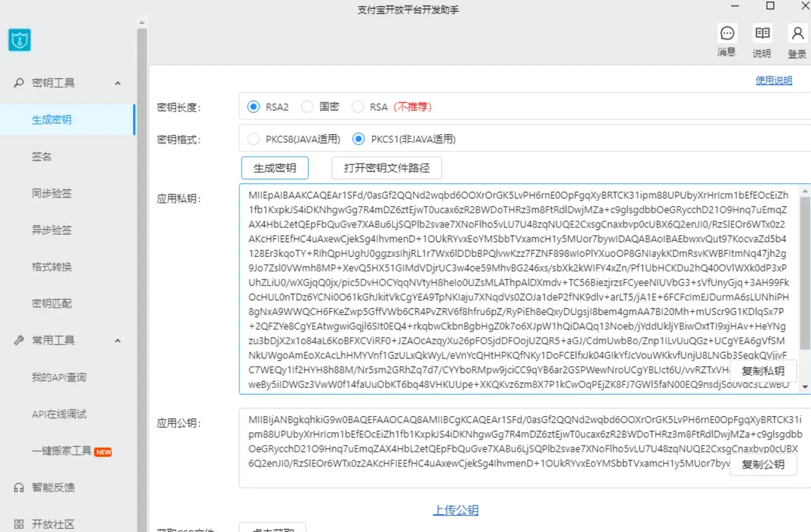Collapse the 常用工具 section chevron

tap(118, 341)
